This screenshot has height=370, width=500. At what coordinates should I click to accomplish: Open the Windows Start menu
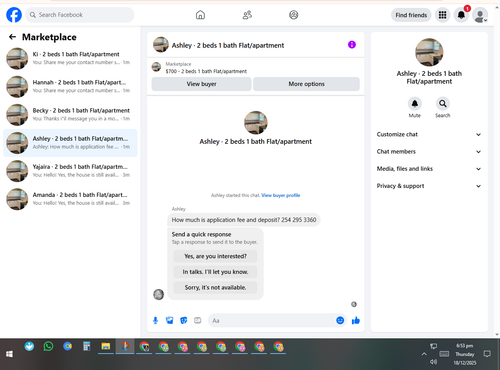[9, 354]
